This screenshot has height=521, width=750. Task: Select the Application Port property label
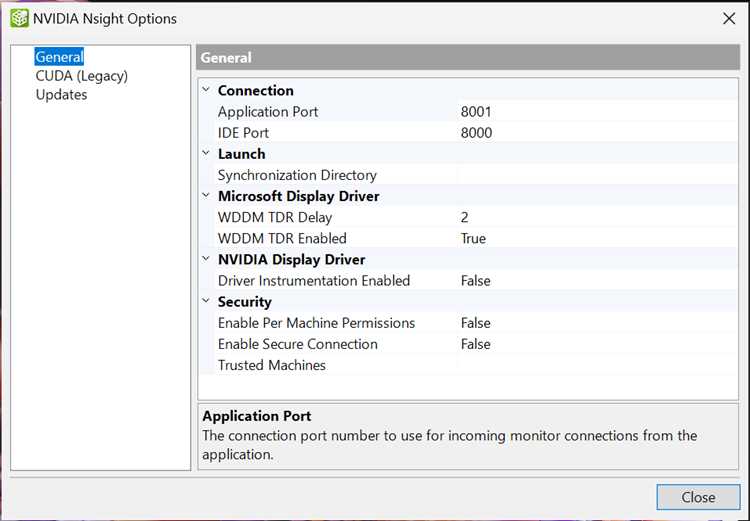click(268, 111)
